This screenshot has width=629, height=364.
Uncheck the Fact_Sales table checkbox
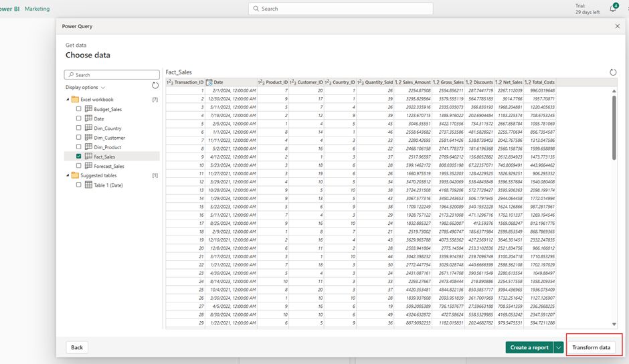click(79, 156)
